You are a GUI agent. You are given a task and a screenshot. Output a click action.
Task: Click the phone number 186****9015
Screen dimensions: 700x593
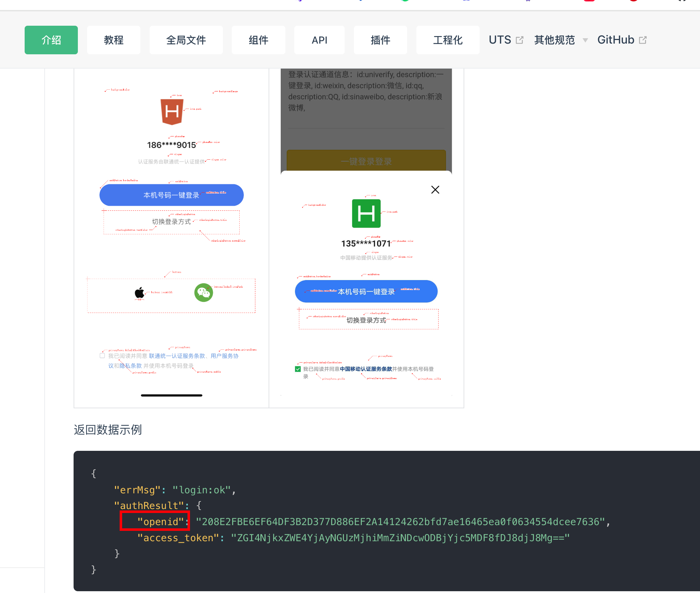click(x=171, y=145)
